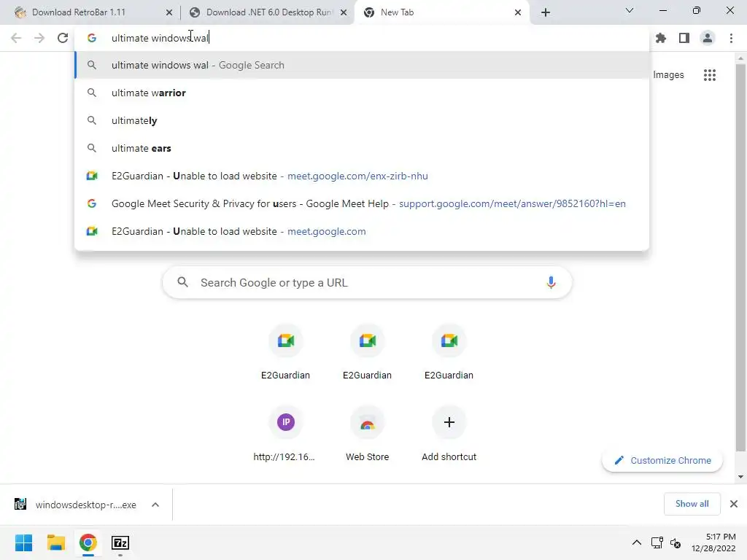Screen dimensions: 747x560
Task: Open last E2Guardian meet.google.com suggestion
Action: pos(362,231)
